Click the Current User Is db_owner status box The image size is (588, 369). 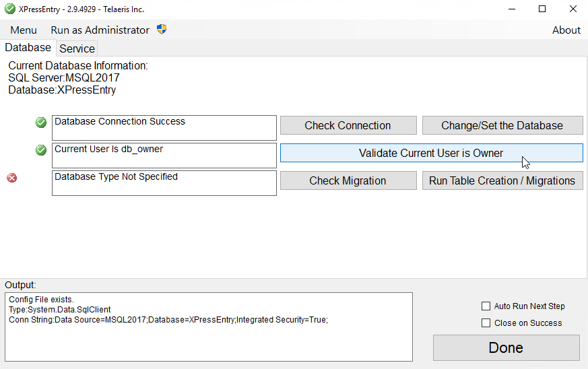[164, 156]
